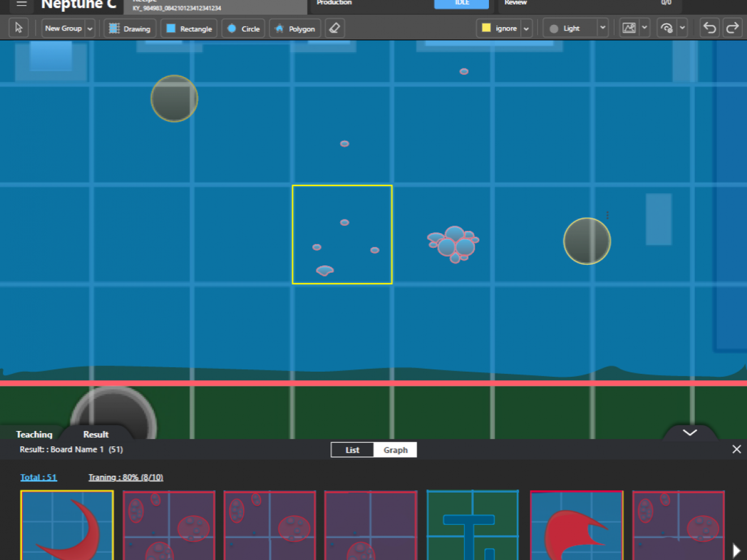747x560 pixels.
Task: Select the pointer cursor tool
Action: coord(19,28)
